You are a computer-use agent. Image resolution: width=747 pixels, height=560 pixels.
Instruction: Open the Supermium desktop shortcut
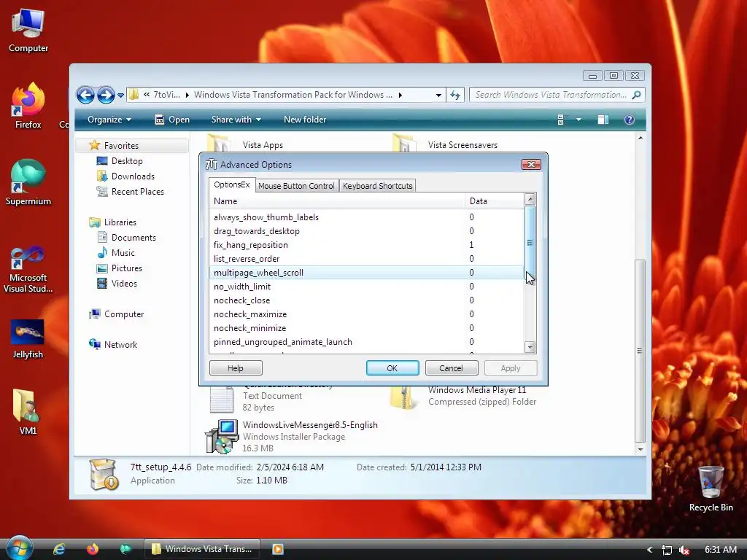(28, 183)
